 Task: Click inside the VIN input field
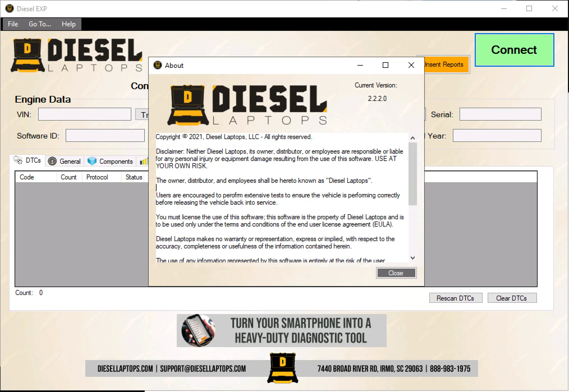coord(84,114)
